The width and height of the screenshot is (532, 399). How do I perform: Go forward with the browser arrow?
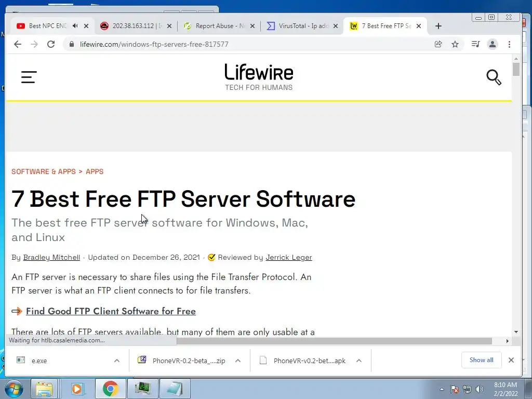34,44
